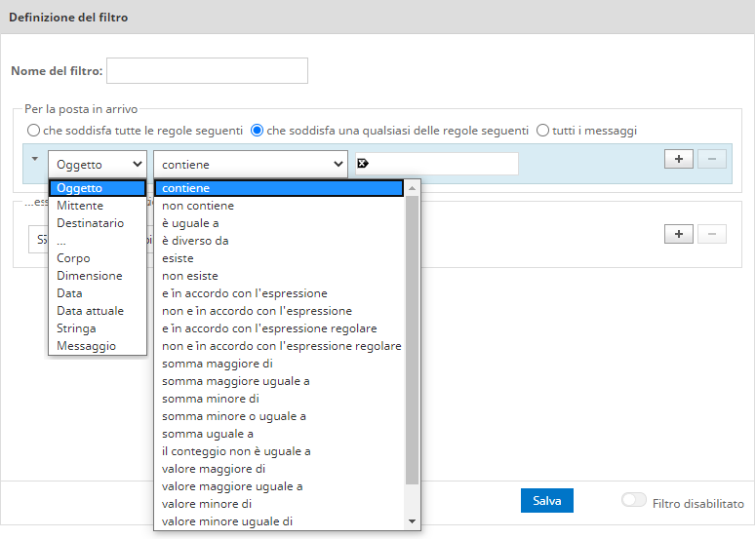The height and width of the screenshot is (539, 756).
Task: Click the scrollbar down arrow in the operator list
Action: [412, 521]
